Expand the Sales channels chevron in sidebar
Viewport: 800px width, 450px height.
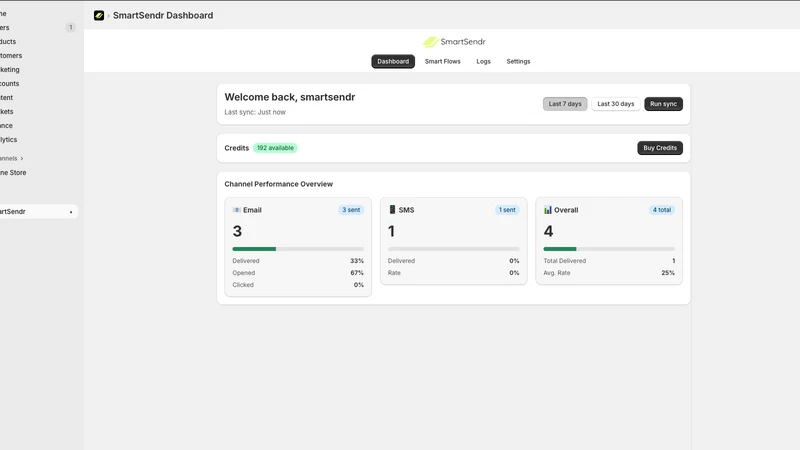tap(22, 159)
